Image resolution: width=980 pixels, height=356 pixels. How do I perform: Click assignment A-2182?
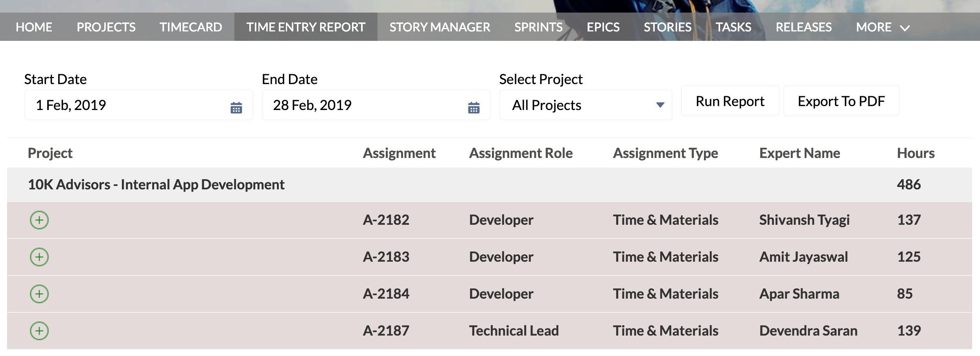[x=386, y=220]
